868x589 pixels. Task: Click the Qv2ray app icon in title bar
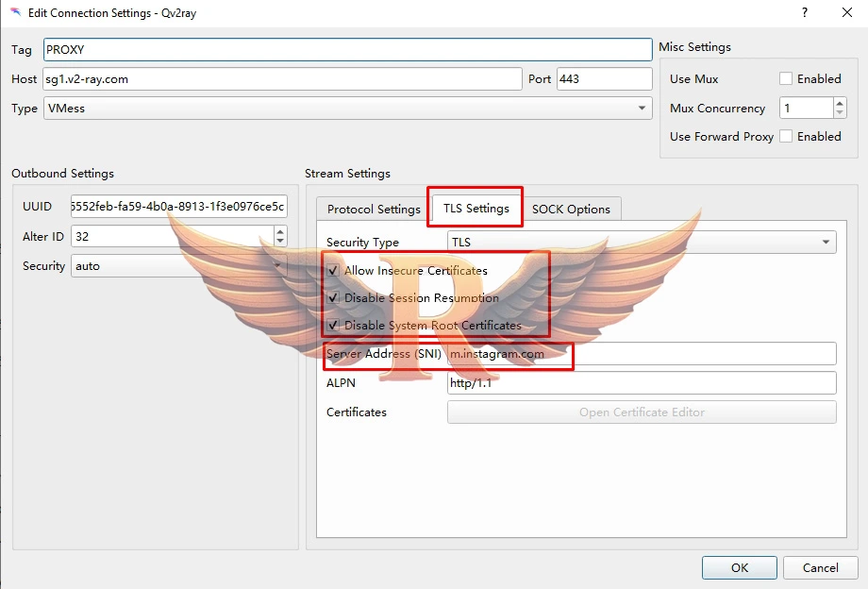pyautogui.click(x=15, y=13)
